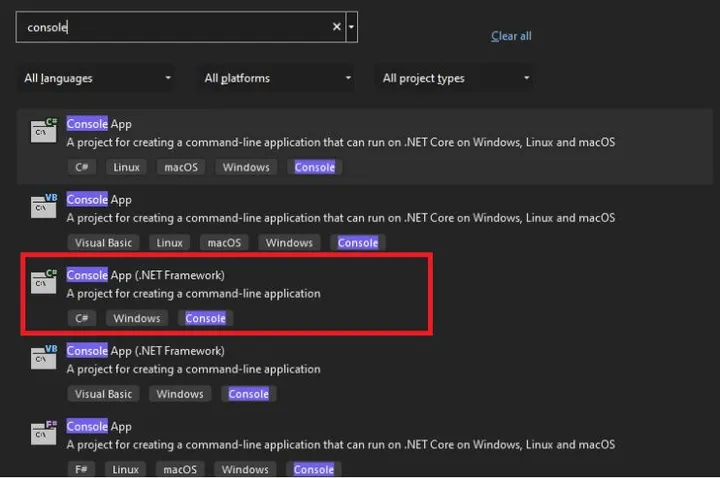Click the macOS tag on the F# Console App template

[x=180, y=469]
